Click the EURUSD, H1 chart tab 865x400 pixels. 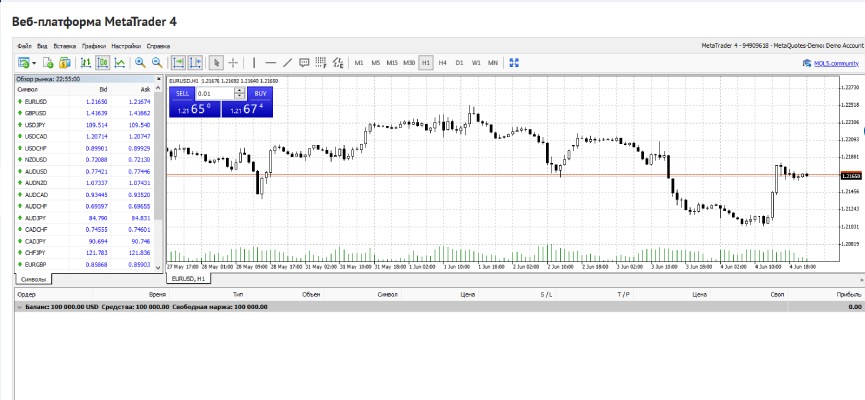[x=188, y=279]
